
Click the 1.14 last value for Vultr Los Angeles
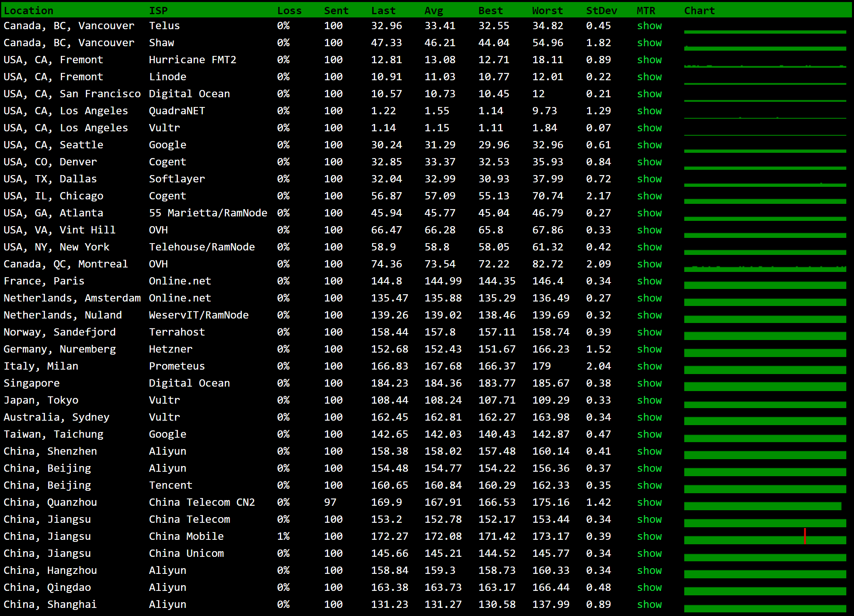pos(383,128)
